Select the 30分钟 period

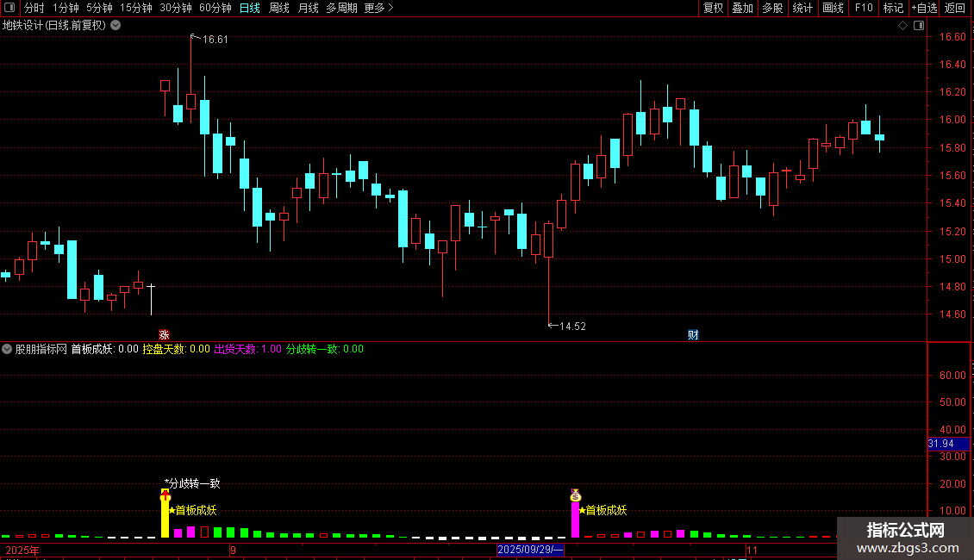click(176, 8)
